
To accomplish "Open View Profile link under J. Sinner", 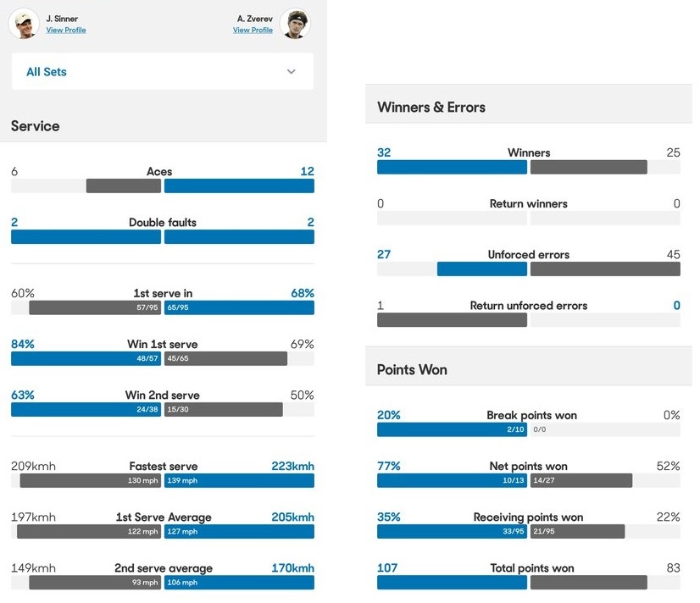I will pyautogui.click(x=66, y=30).
